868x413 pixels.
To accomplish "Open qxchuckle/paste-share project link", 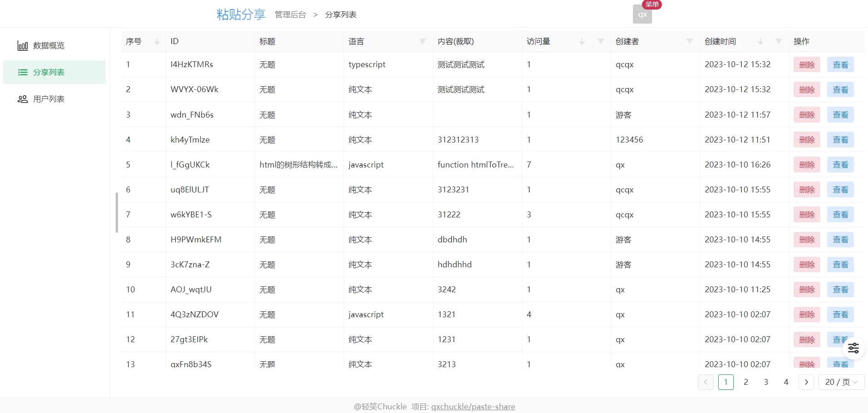I will [x=473, y=407].
